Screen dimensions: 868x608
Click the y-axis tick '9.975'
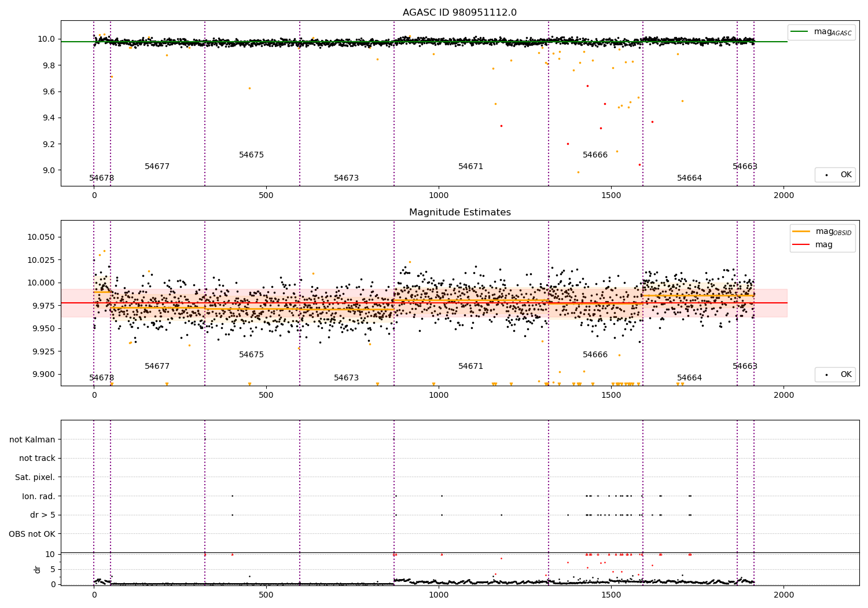point(43,306)
